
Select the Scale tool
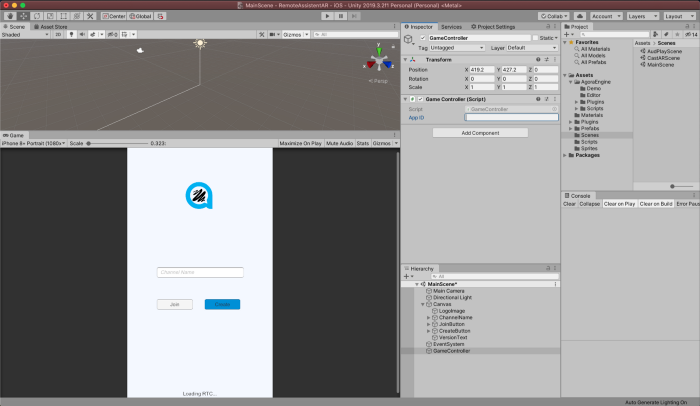coord(50,16)
